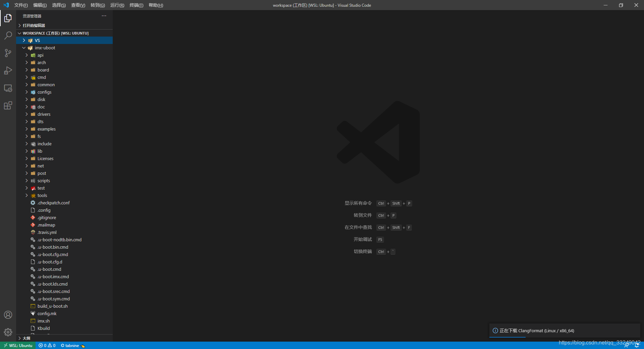The height and width of the screenshot is (349, 644).
Task: Click the more actions ellipsis in Explorer header
Action: (104, 16)
